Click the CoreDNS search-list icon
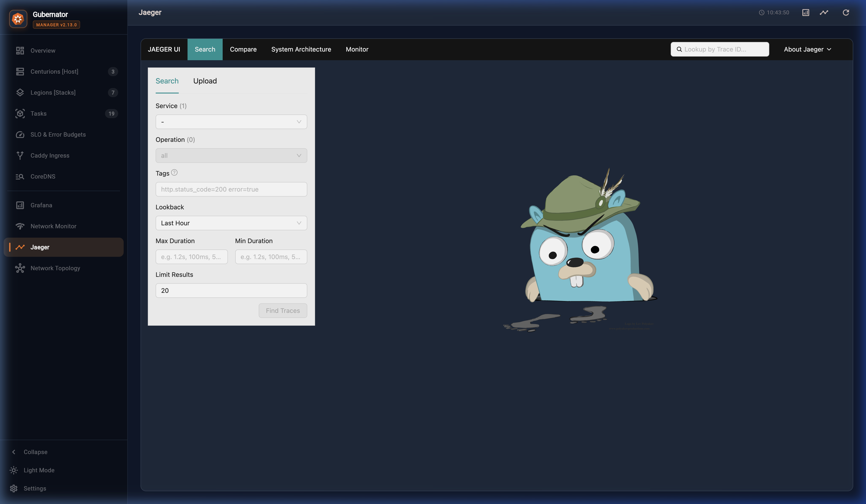The width and height of the screenshot is (866, 504). pos(20,176)
